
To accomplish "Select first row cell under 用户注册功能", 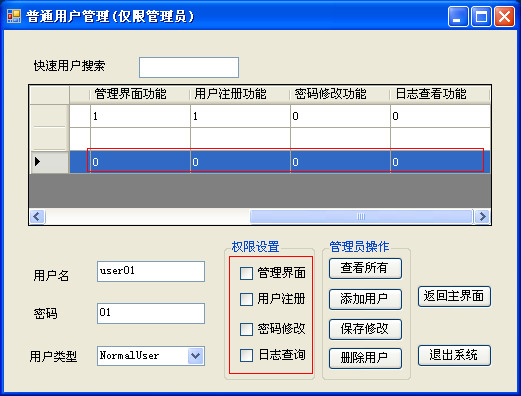I will pos(240,116).
